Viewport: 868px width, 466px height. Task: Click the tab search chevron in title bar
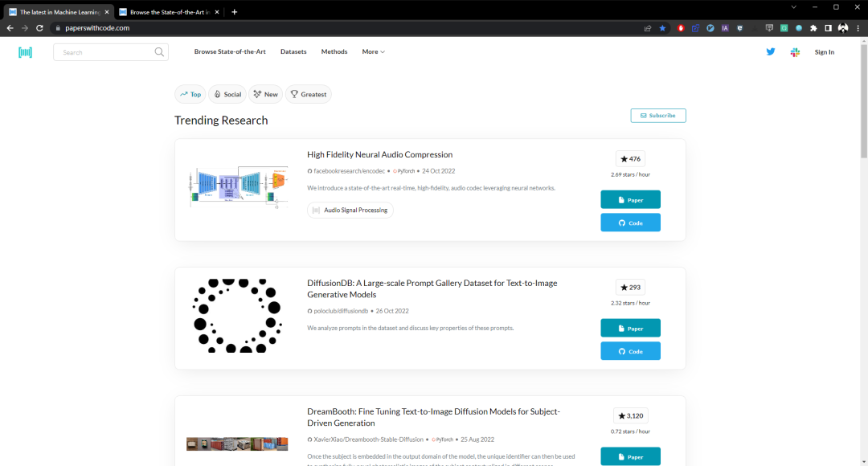click(x=794, y=7)
